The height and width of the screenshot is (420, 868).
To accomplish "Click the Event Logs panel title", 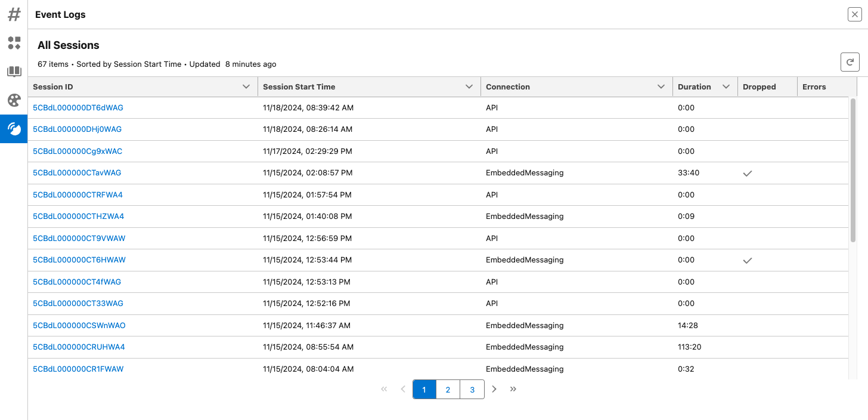I will tap(60, 14).
